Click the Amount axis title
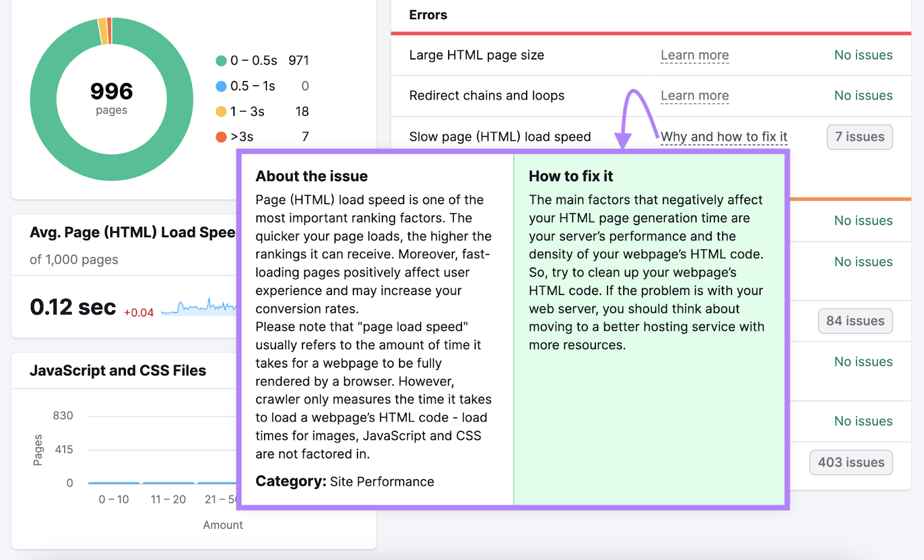Screen dimensions: 924x560 [223, 525]
